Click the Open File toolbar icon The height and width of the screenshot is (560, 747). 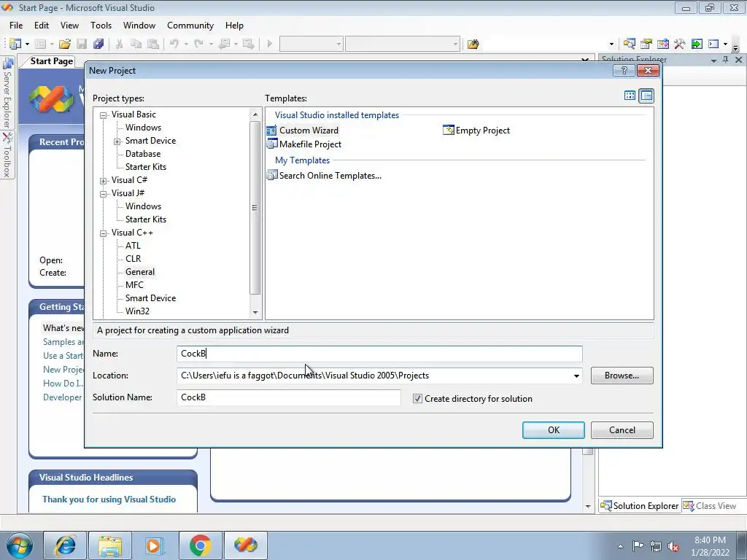(x=65, y=44)
